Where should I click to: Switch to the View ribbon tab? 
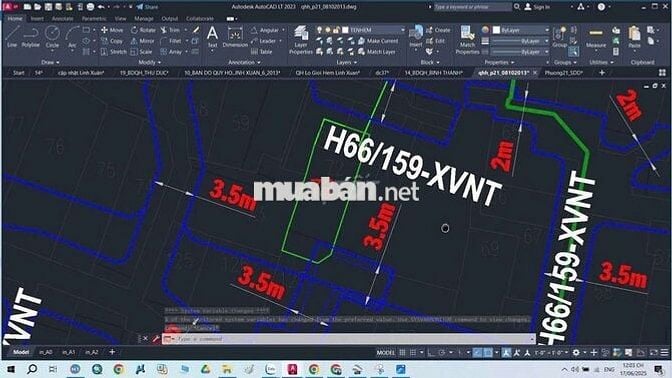click(120, 19)
